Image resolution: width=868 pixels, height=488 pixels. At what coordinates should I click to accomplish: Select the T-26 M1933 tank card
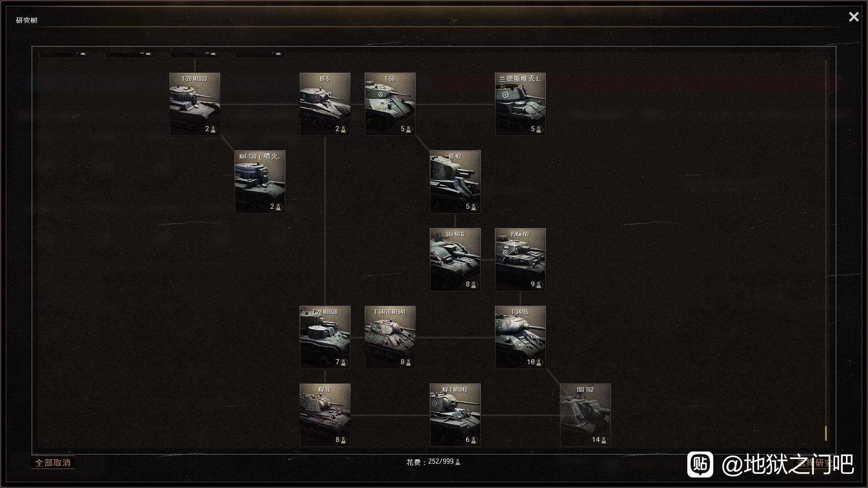click(194, 104)
